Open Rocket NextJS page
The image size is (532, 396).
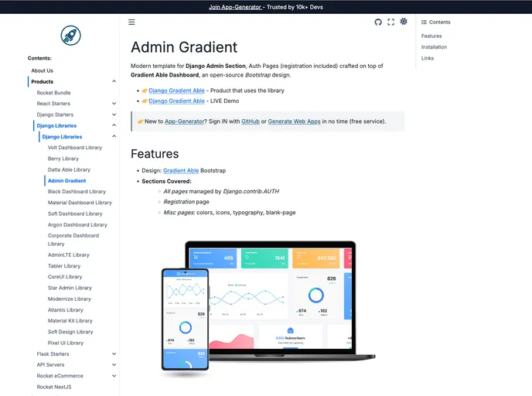54,387
